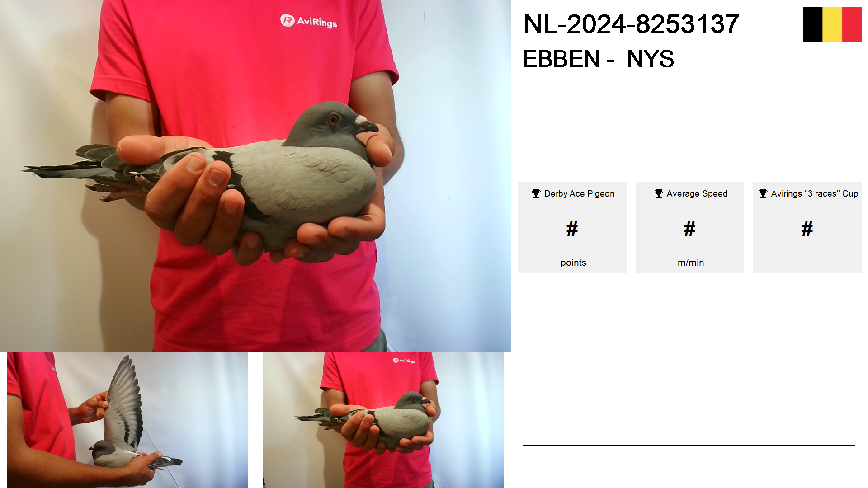
Task: Click the Derby Ace Pigeon rank hash
Action: point(572,229)
